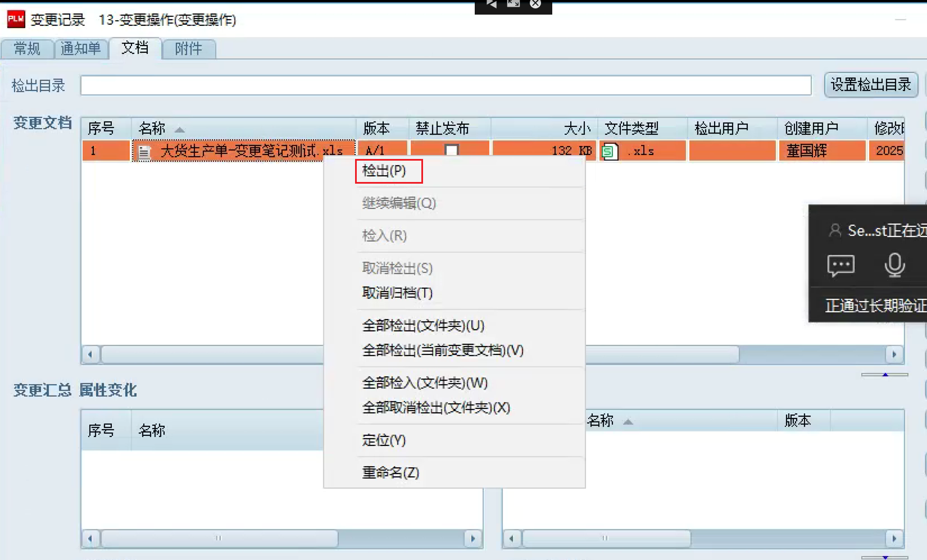Open the chat message icon in the dark panel
927x560 pixels.
tap(840, 265)
